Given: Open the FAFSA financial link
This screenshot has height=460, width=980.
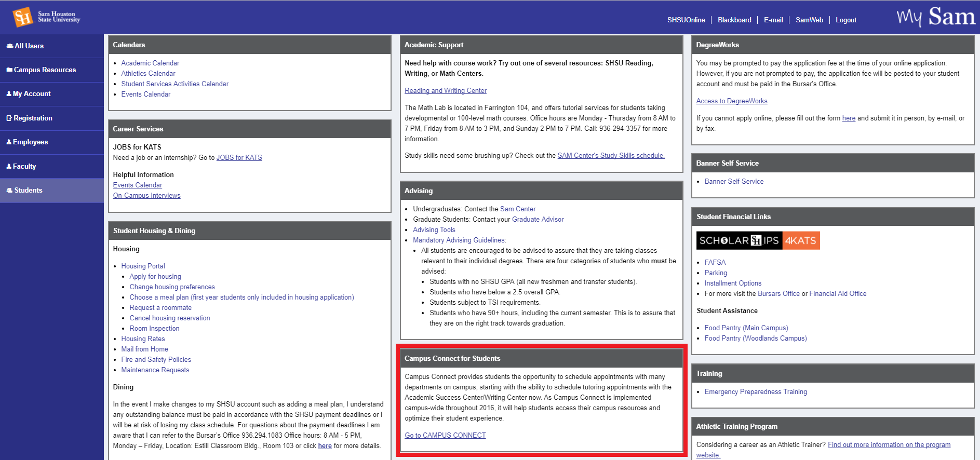Looking at the screenshot, I should pos(715,262).
